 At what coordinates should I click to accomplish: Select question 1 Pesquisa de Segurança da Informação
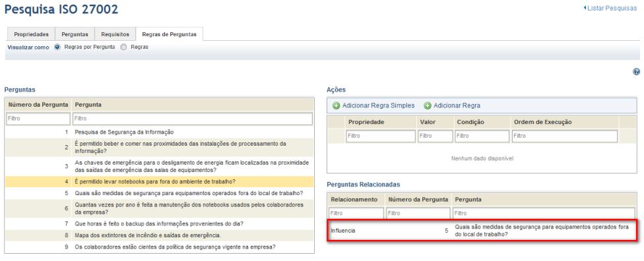pyautogui.click(x=160, y=132)
